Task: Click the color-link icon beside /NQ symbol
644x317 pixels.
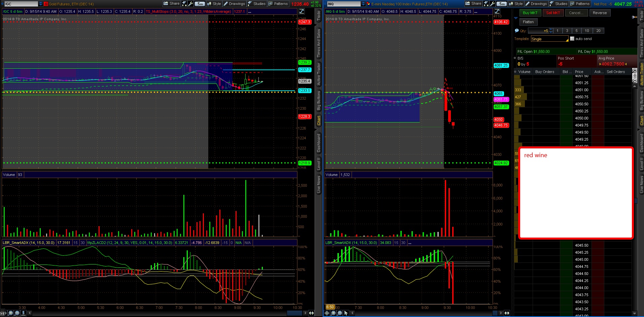Action: (x=368, y=4)
